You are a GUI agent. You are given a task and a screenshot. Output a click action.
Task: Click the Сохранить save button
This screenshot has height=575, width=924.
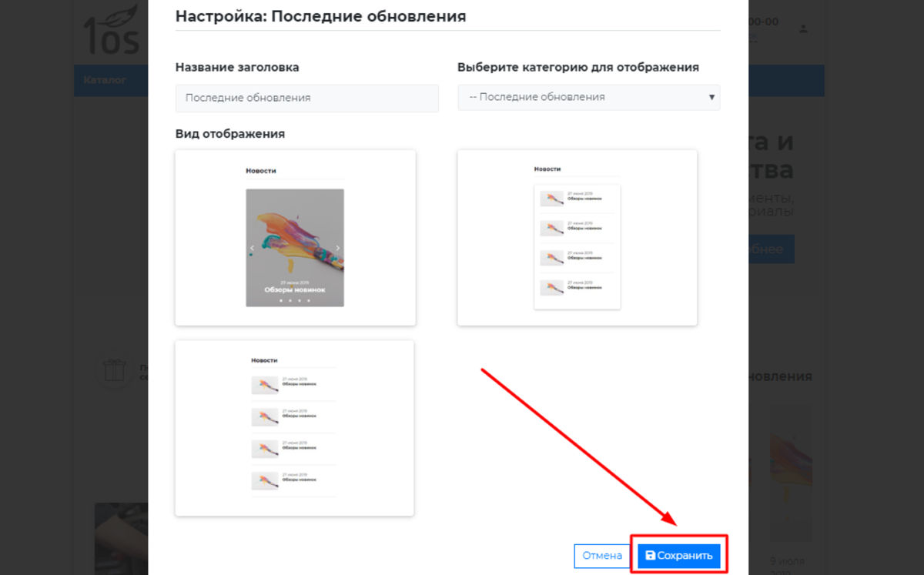point(678,556)
